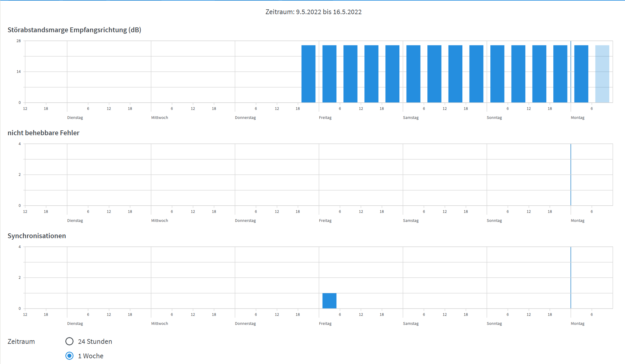Screen dimensions: 625x364
Task: Click the Sonntag label under Fehler chart
Action: pos(494,221)
